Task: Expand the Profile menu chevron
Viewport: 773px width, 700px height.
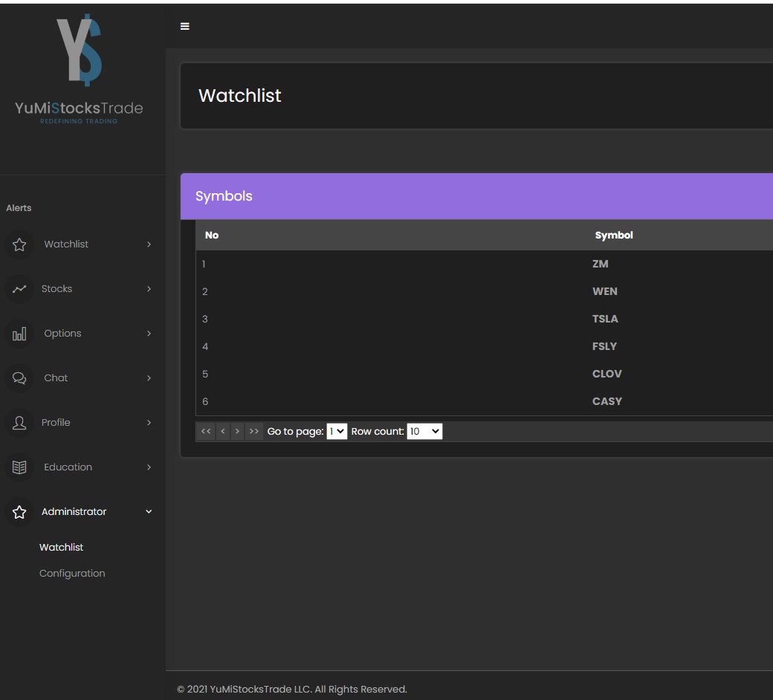Action: pyautogui.click(x=149, y=423)
